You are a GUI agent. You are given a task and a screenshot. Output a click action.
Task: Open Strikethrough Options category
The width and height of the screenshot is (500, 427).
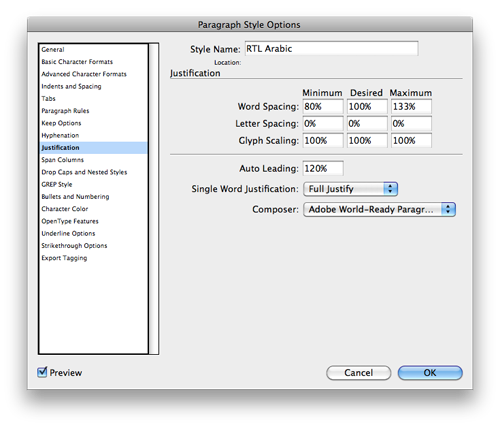coord(93,246)
